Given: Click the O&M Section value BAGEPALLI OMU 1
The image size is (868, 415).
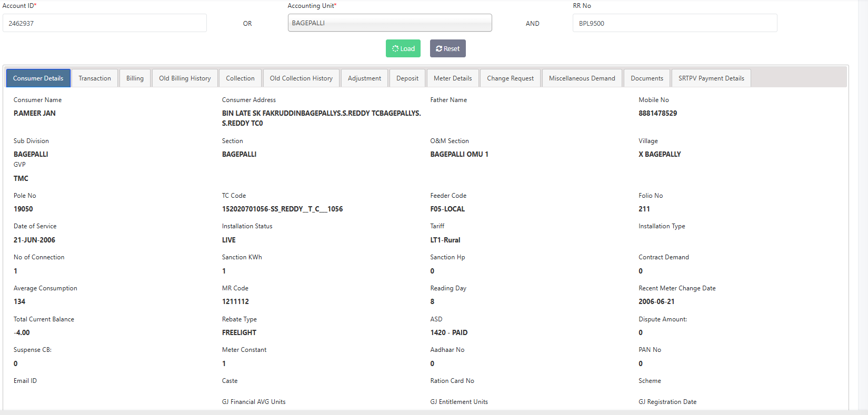Looking at the screenshot, I should click(x=460, y=154).
